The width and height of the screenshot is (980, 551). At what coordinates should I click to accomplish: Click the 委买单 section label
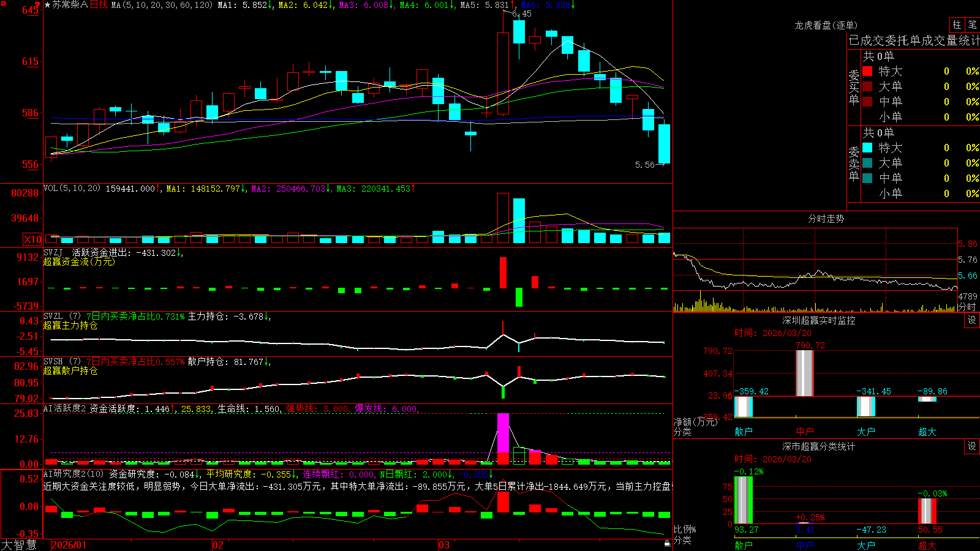(x=854, y=87)
